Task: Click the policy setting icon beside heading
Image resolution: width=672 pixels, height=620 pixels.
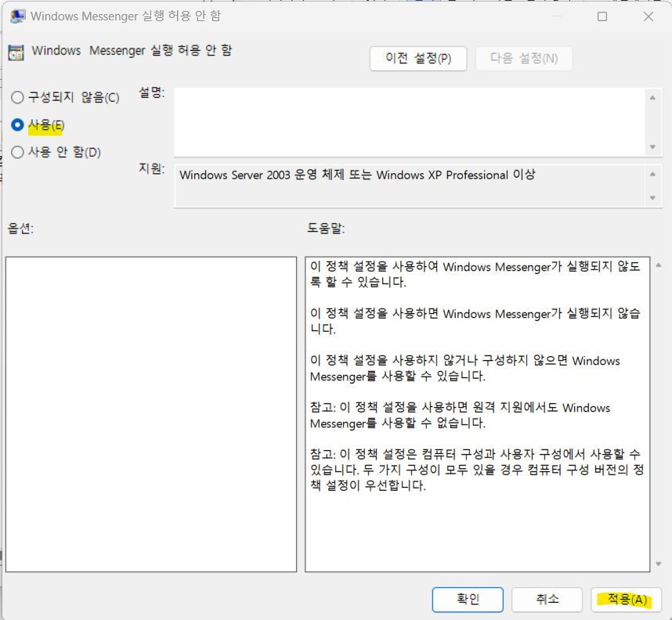Action: (16, 52)
